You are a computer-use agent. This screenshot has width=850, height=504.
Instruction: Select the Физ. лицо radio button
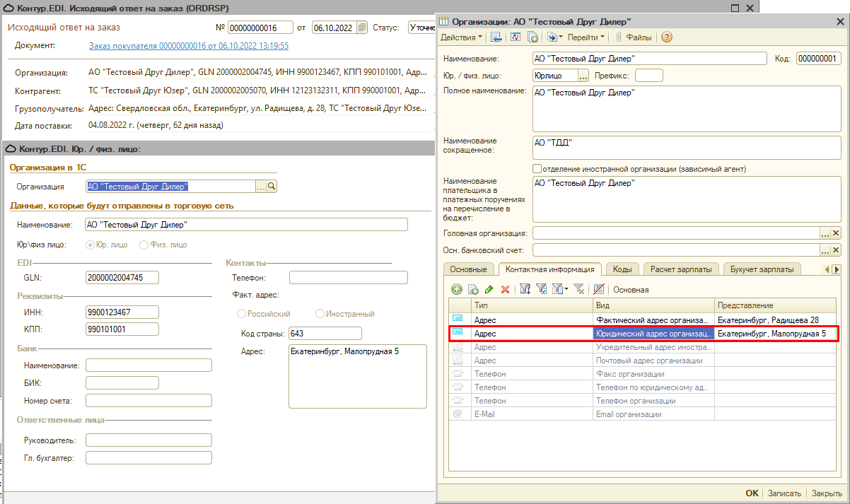(144, 245)
